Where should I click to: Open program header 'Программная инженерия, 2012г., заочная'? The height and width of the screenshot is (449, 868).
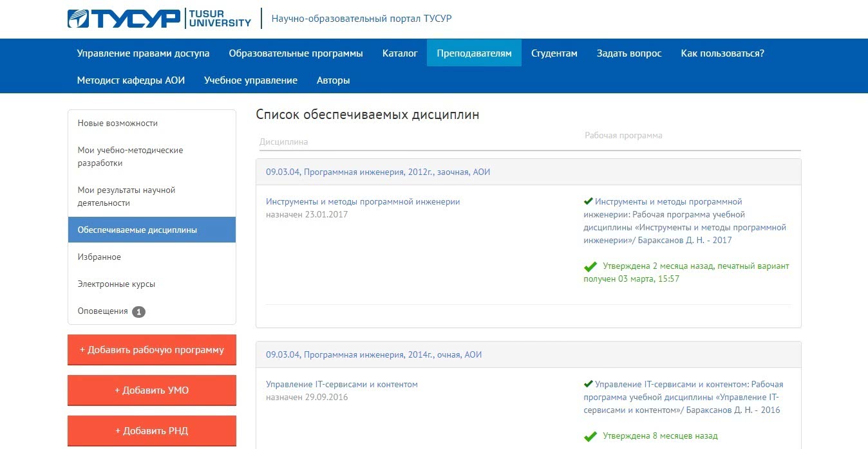pos(378,172)
